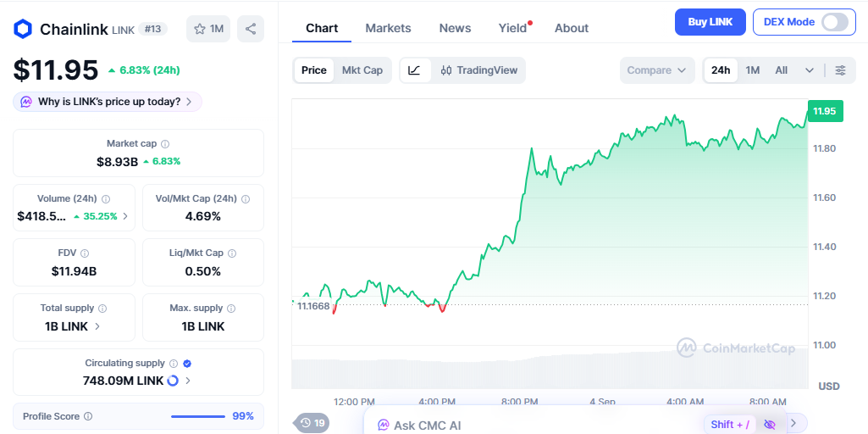The image size is (868, 434).
Task: Click the Buy LINK button
Action: [x=710, y=22]
